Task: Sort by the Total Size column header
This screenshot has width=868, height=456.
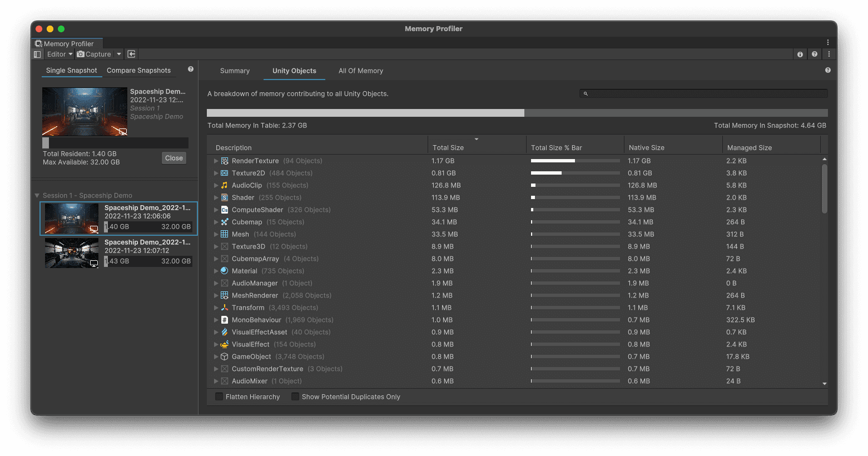Action: pos(477,145)
